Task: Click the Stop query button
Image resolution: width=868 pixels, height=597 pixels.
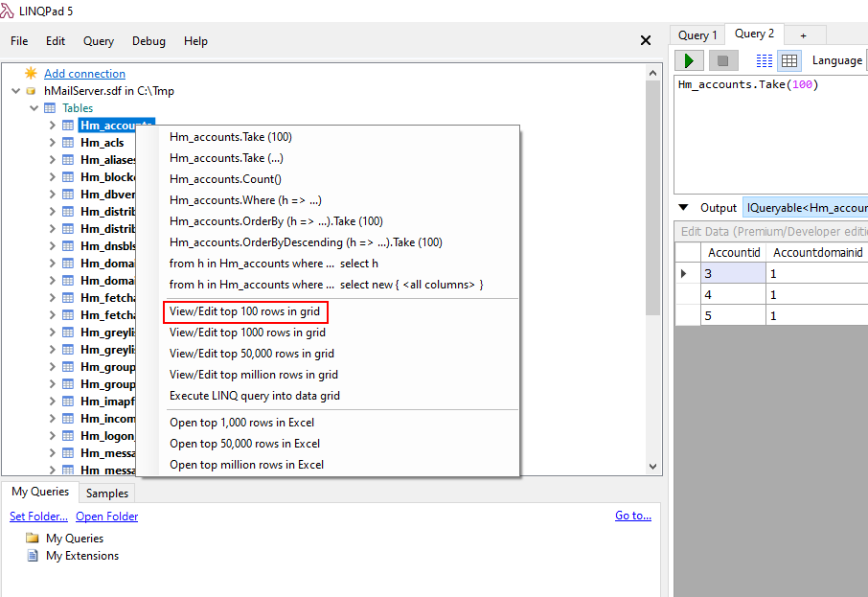Action: pos(723,60)
